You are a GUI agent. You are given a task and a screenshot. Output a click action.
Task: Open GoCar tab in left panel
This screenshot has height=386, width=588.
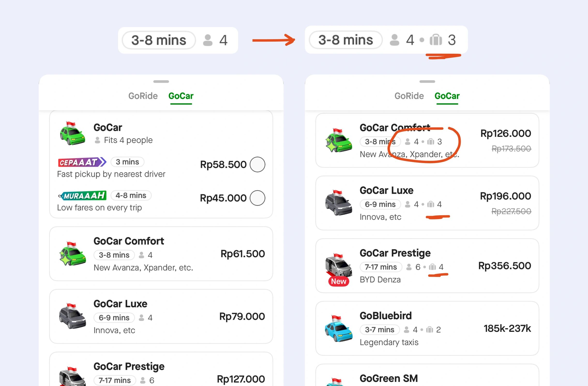(181, 96)
